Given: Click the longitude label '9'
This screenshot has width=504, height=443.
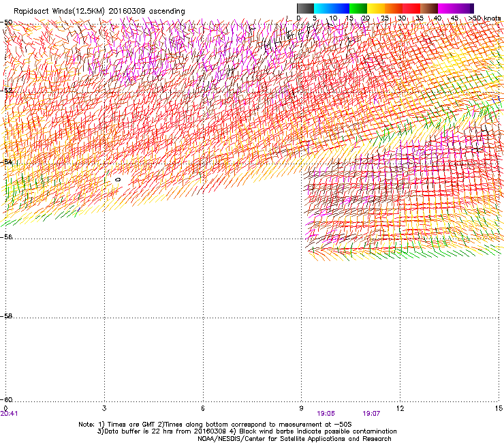Looking at the screenshot, I should click(x=301, y=408).
